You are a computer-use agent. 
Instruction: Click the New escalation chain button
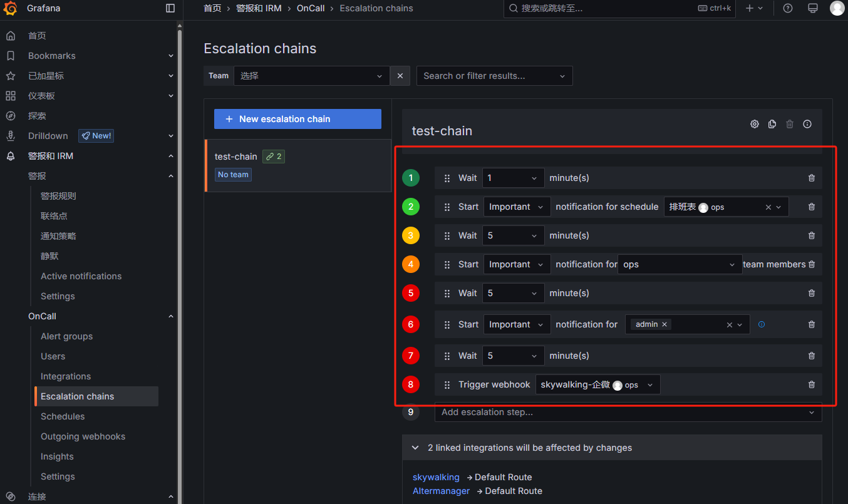pos(297,119)
